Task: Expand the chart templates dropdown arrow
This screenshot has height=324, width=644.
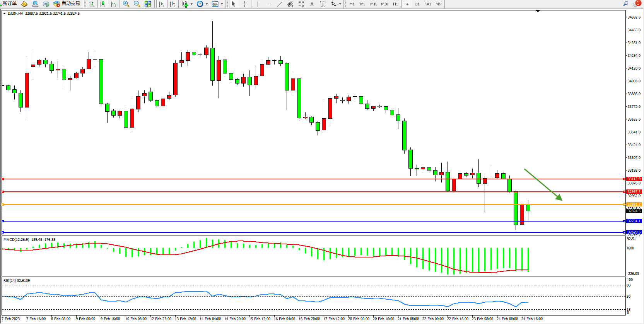Action: click(222, 4)
